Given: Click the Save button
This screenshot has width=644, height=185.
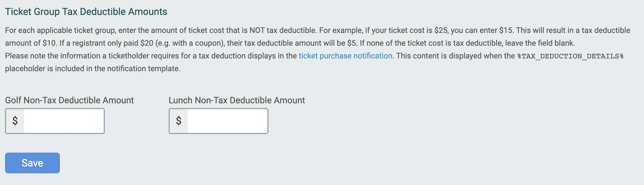Looking at the screenshot, I should (x=32, y=163).
